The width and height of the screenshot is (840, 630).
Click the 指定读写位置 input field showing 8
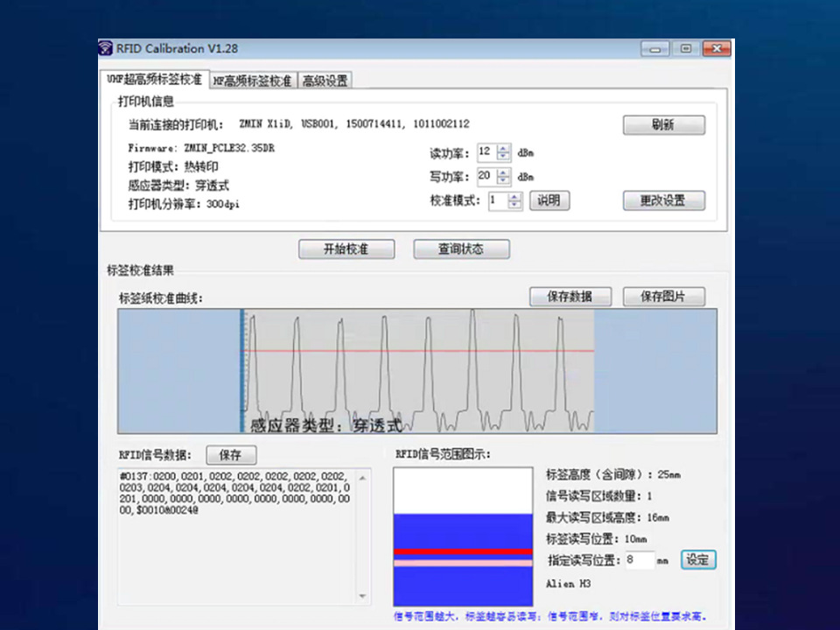pyautogui.click(x=640, y=560)
